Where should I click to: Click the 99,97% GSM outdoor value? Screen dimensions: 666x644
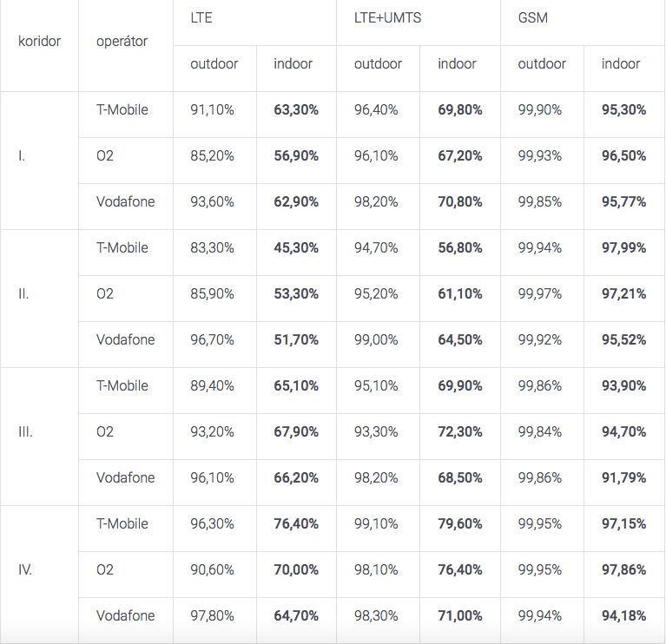coord(539,293)
